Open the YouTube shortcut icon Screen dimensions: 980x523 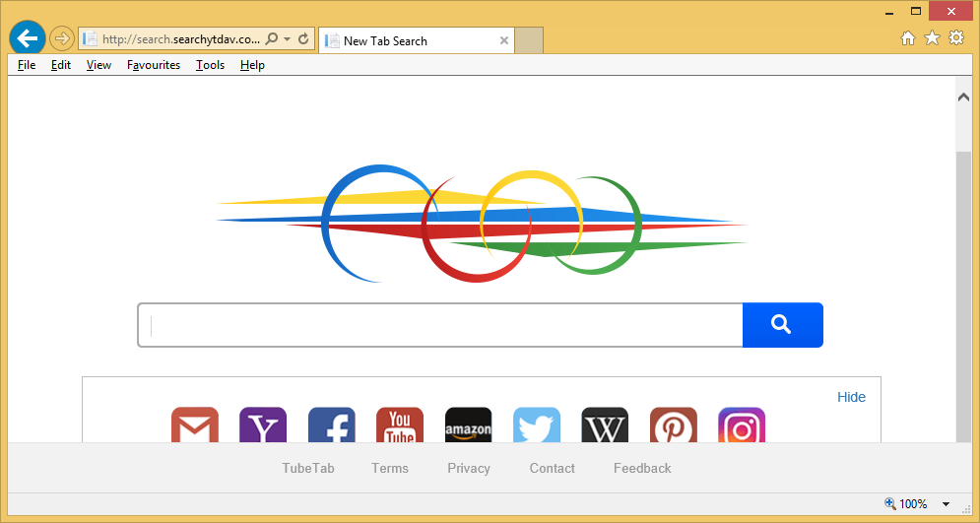click(x=400, y=425)
